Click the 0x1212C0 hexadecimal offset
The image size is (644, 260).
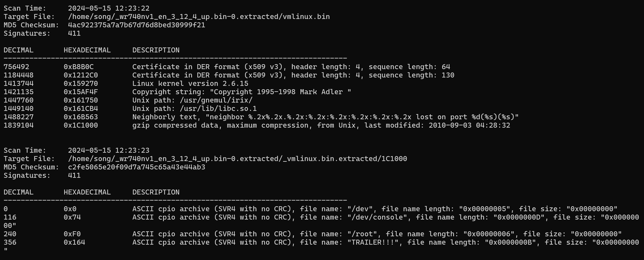80,75
